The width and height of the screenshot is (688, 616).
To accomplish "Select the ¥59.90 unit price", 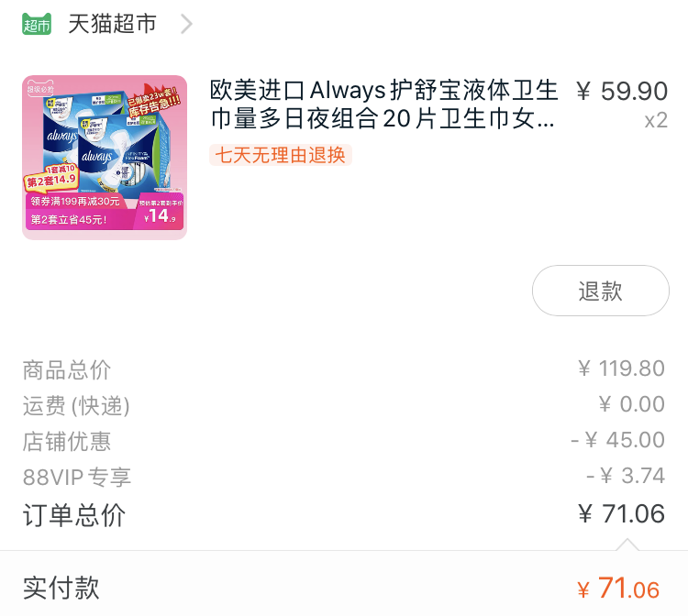I will [622, 91].
